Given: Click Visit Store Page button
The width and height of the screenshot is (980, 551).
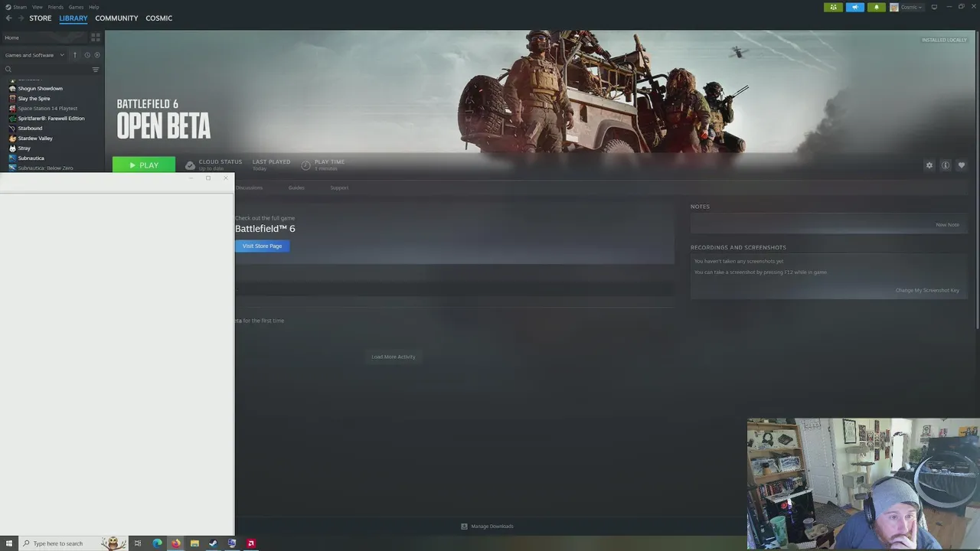Looking at the screenshot, I should (x=262, y=246).
